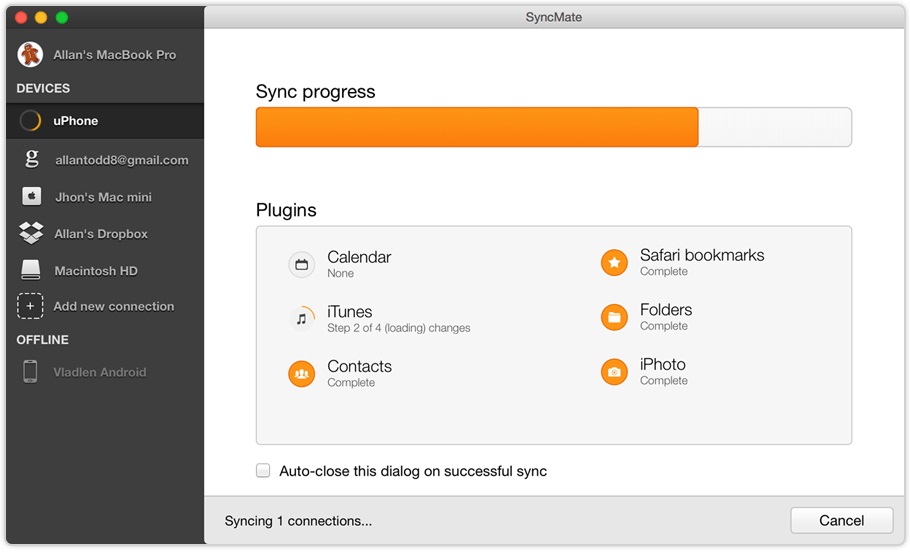Click the iPhoto plugin name

pyautogui.click(x=663, y=364)
